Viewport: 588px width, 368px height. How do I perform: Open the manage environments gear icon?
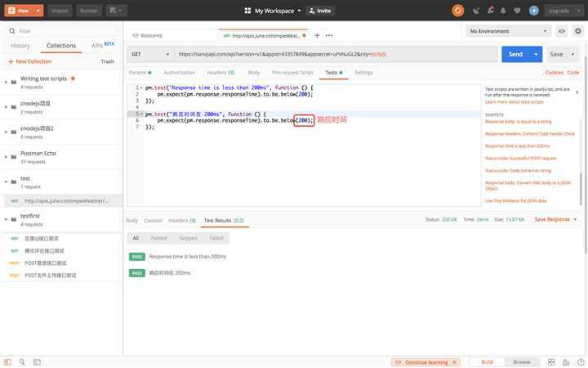pyautogui.click(x=578, y=31)
